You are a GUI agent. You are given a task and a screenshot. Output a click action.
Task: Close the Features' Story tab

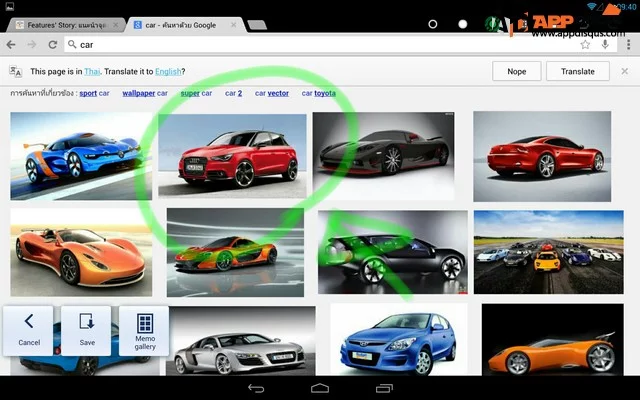click(x=116, y=25)
